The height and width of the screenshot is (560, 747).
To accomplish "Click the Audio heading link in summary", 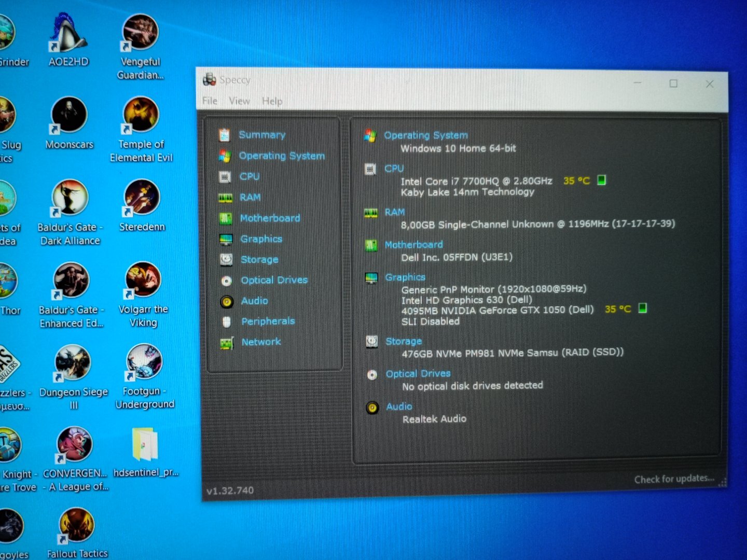I will [x=399, y=407].
